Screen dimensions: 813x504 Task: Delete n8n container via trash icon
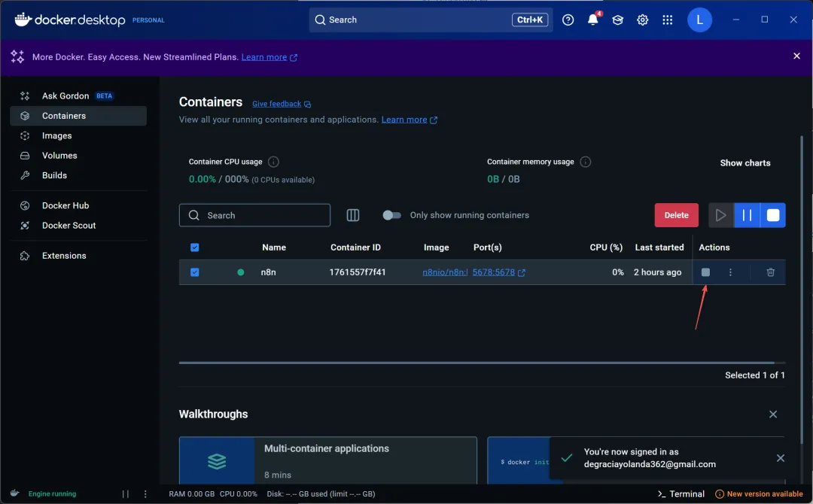pyautogui.click(x=771, y=272)
